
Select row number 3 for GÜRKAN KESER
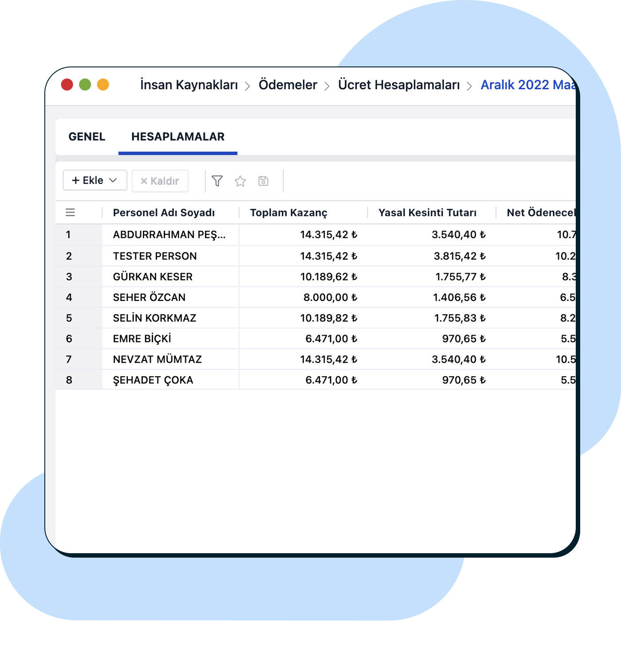[69, 277]
